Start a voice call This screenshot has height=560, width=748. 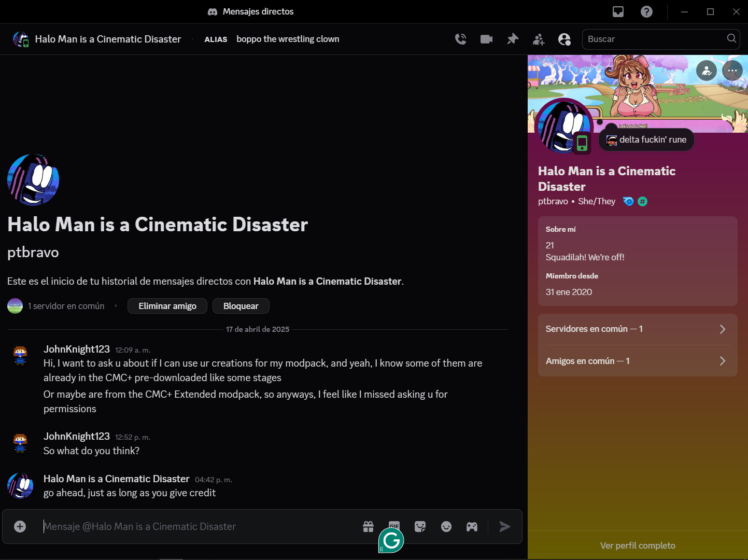[460, 39]
